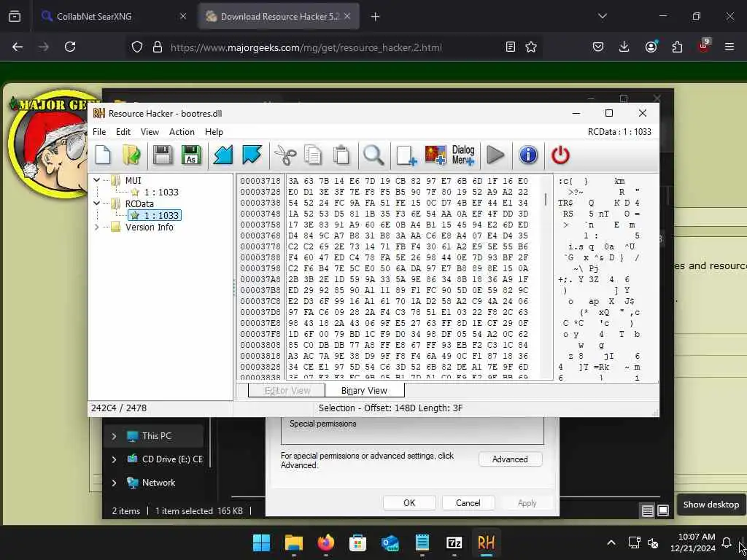This screenshot has width=747, height=560.
Task: Click the New blank file icon in Resource Hacker
Action: pyautogui.click(x=103, y=155)
